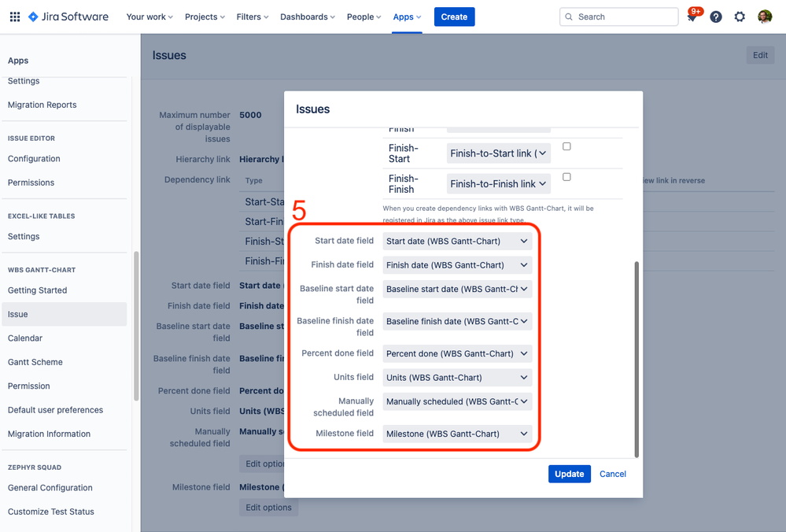This screenshot has height=532, width=786.
Task: Open Migration Information
Action: click(x=49, y=434)
